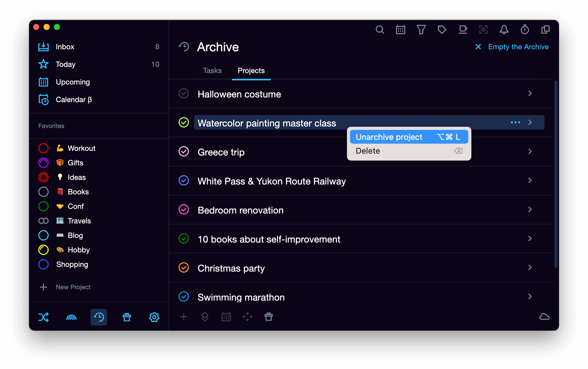Click the trash icon in bottom toolbar
Viewport: 588px width, 369px height.
click(269, 317)
